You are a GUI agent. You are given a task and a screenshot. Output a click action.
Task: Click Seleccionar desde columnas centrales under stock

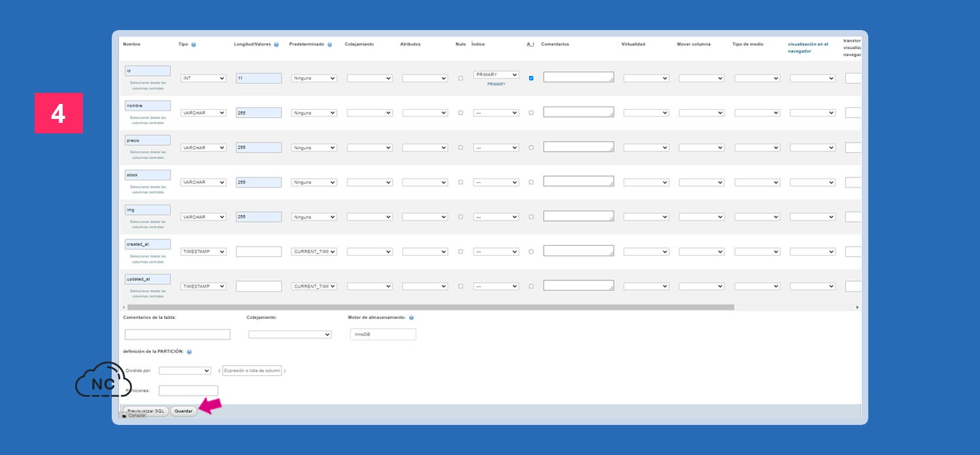click(148, 190)
